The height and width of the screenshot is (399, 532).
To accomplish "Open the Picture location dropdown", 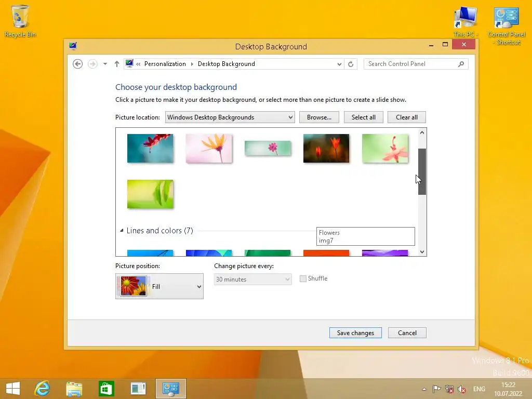I will [230, 117].
